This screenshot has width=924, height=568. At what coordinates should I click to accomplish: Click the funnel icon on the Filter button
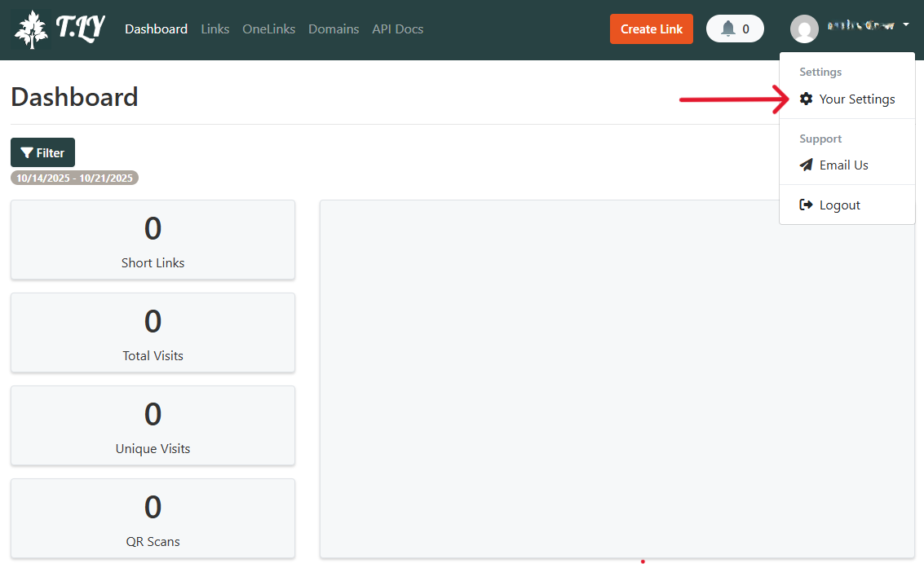(28, 152)
